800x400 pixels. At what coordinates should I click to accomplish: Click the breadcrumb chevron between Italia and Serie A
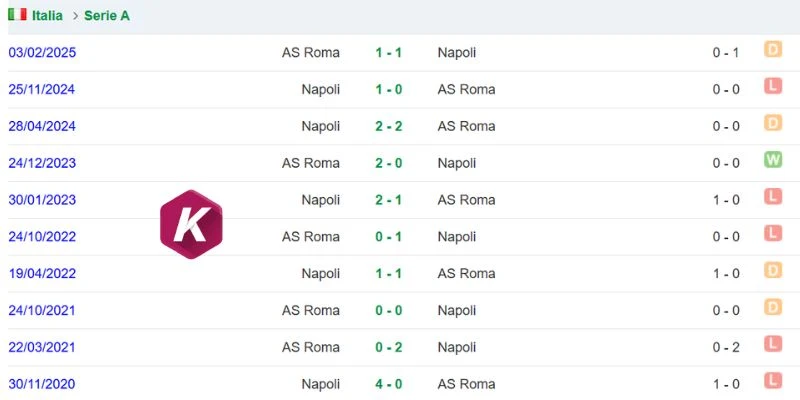[x=76, y=16]
